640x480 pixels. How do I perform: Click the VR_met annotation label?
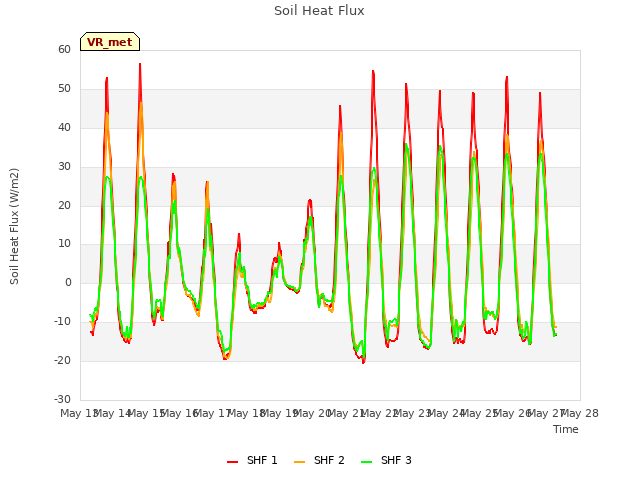(x=110, y=42)
